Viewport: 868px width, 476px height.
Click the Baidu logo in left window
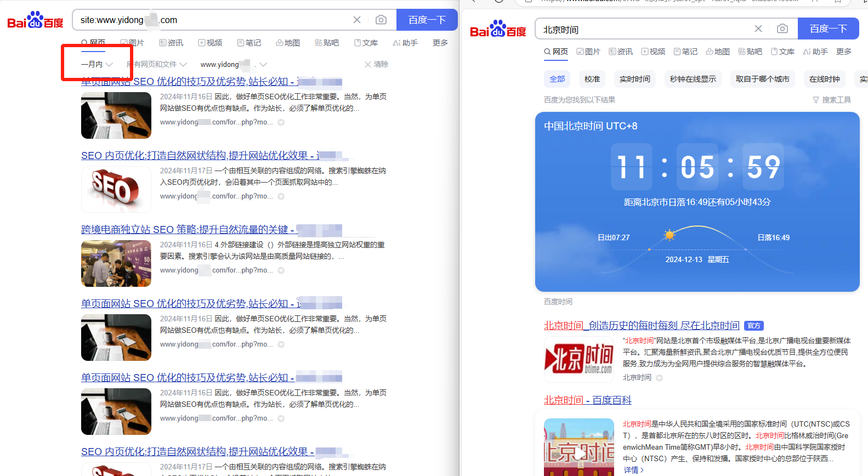pyautogui.click(x=35, y=20)
